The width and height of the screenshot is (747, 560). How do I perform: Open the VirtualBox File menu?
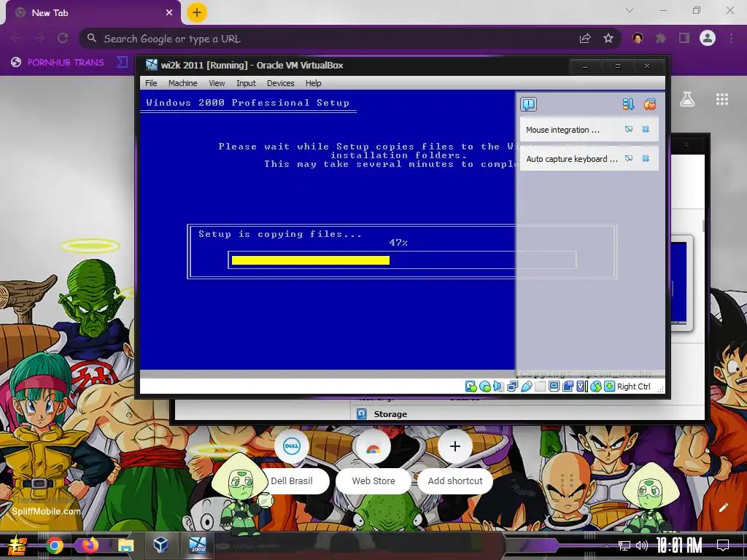click(151, 83)
